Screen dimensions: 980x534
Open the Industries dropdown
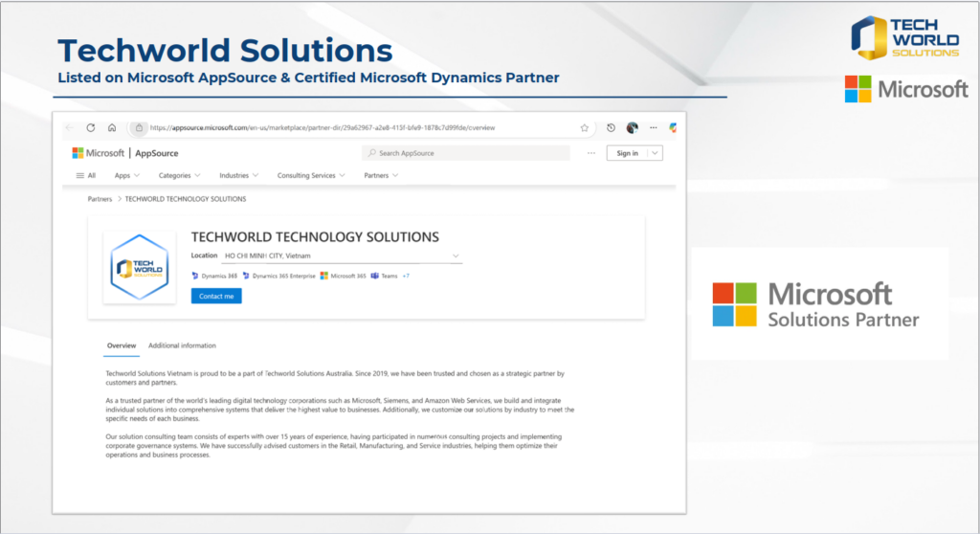click(x=239, y=176)
